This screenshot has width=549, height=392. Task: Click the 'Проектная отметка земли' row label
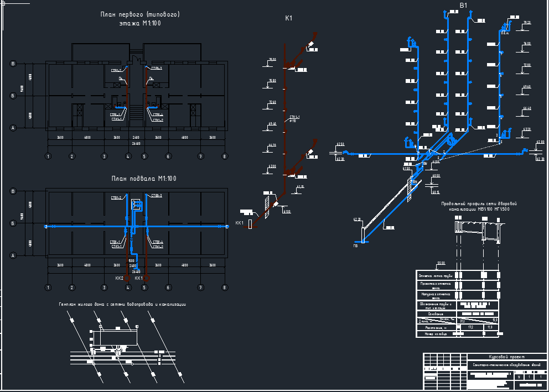436,286
